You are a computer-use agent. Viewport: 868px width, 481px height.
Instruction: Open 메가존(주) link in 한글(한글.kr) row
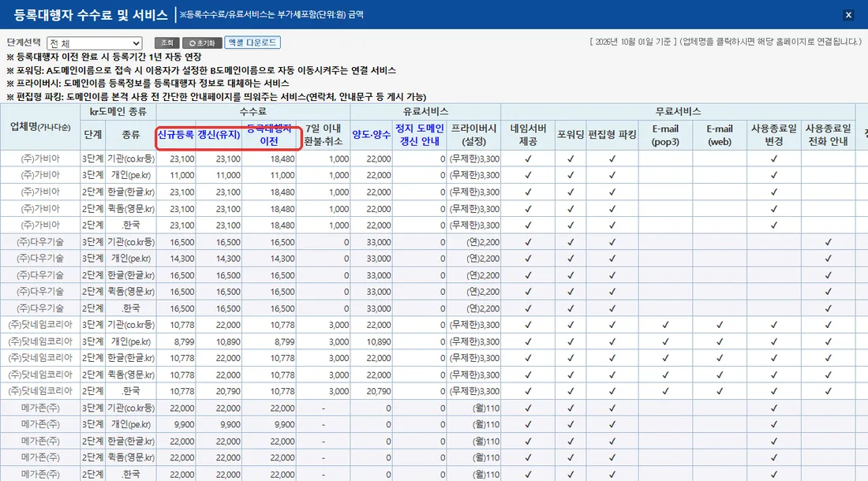click(40, 442)
